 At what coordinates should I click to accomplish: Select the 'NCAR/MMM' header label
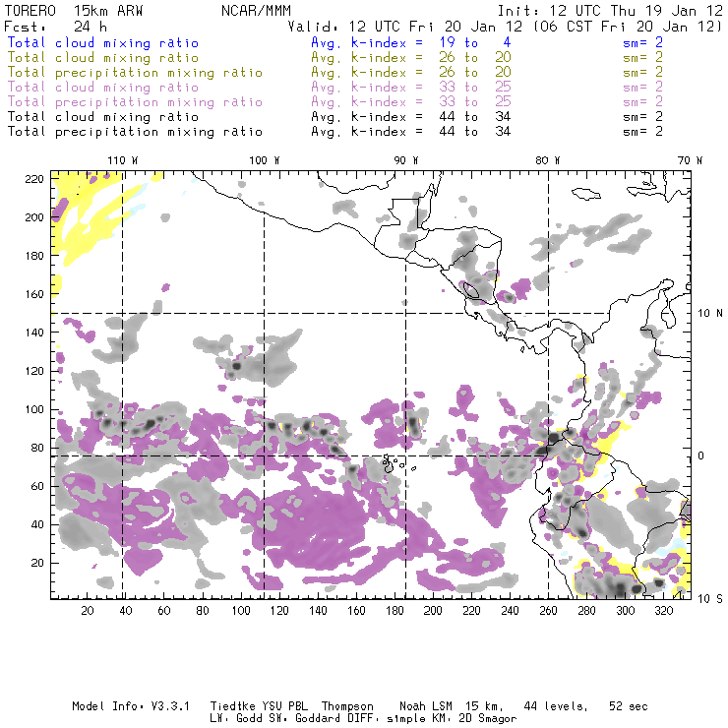click(256, 11)
